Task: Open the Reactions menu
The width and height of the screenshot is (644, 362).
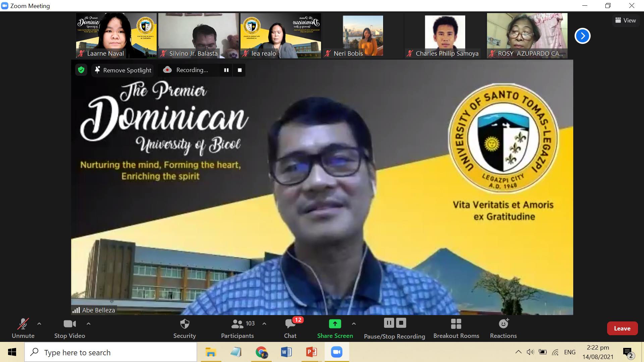Action: 503,328
